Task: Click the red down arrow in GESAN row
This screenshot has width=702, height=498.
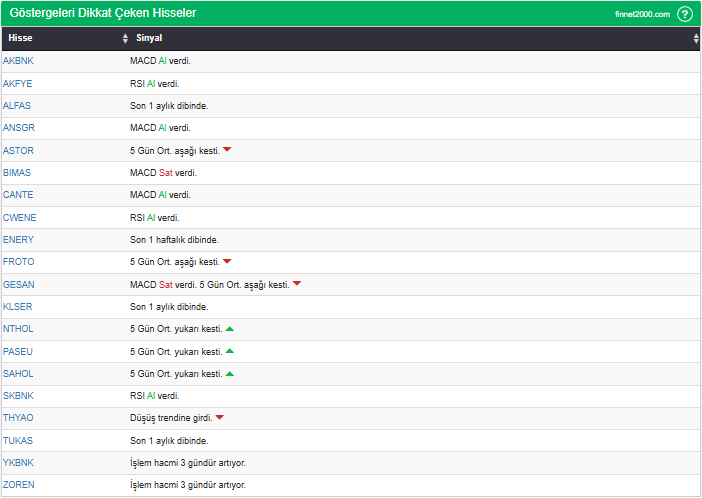Action: coord(297,284)
